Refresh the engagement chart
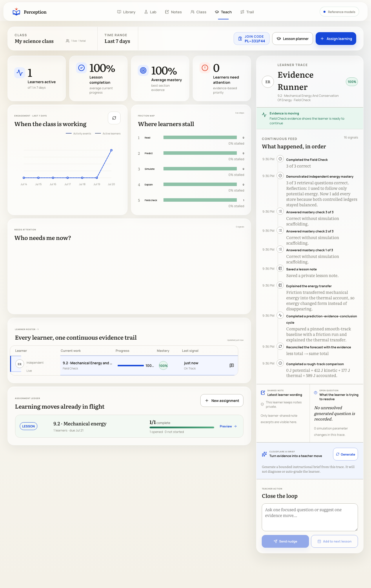This screenshot has width=371, height=588. (114, 118)
